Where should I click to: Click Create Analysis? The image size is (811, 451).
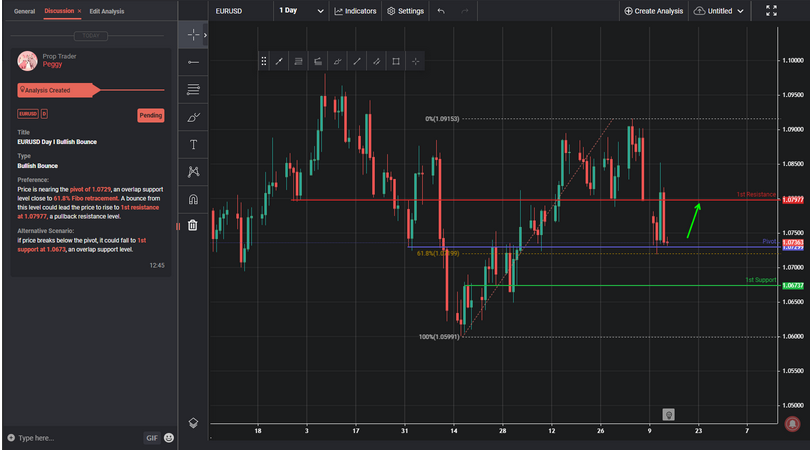[653, 11]
